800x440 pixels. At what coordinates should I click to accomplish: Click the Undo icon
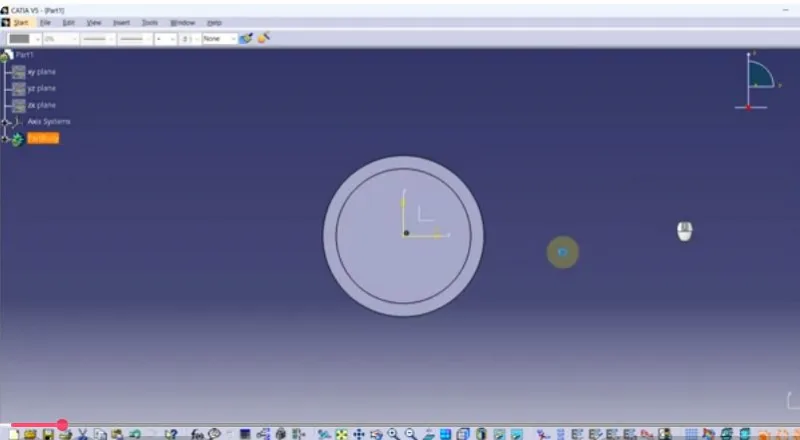[135, 434]
